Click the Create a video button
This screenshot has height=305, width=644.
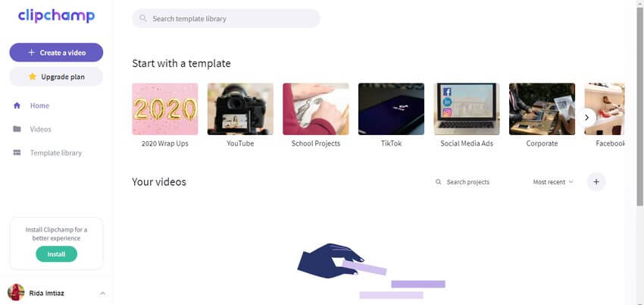click(56, 52)
